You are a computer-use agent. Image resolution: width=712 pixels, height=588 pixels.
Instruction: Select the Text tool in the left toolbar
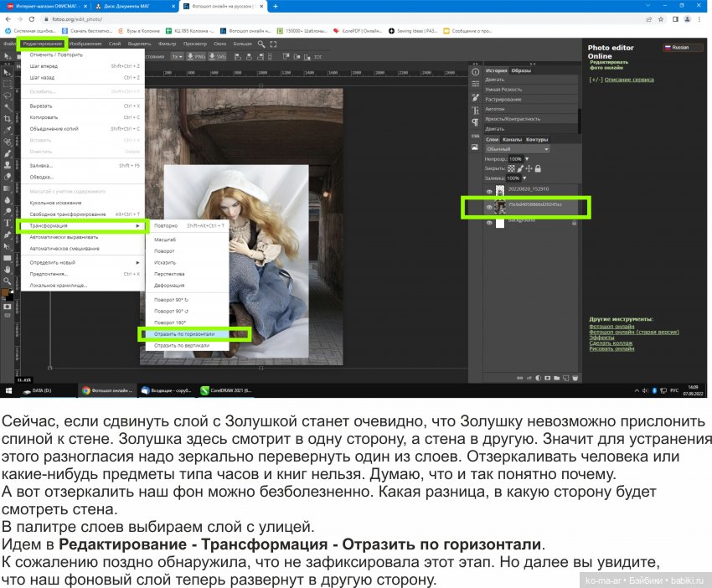7,224
